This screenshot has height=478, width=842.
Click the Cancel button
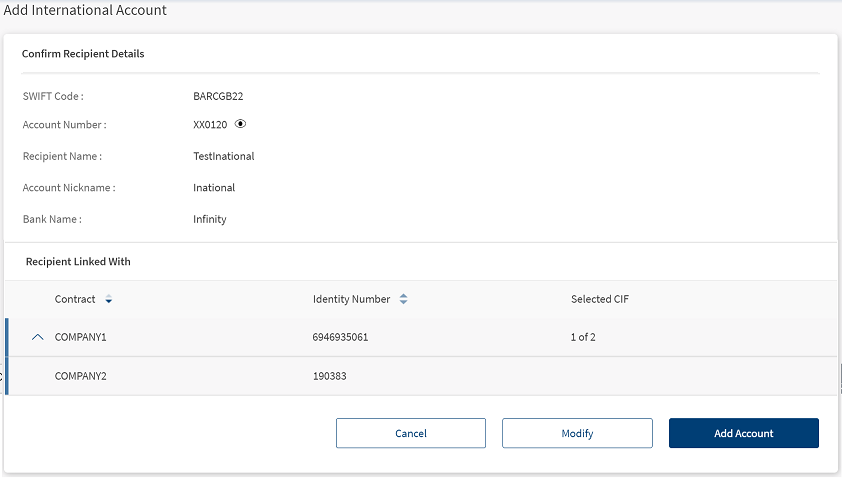point(411,433)
